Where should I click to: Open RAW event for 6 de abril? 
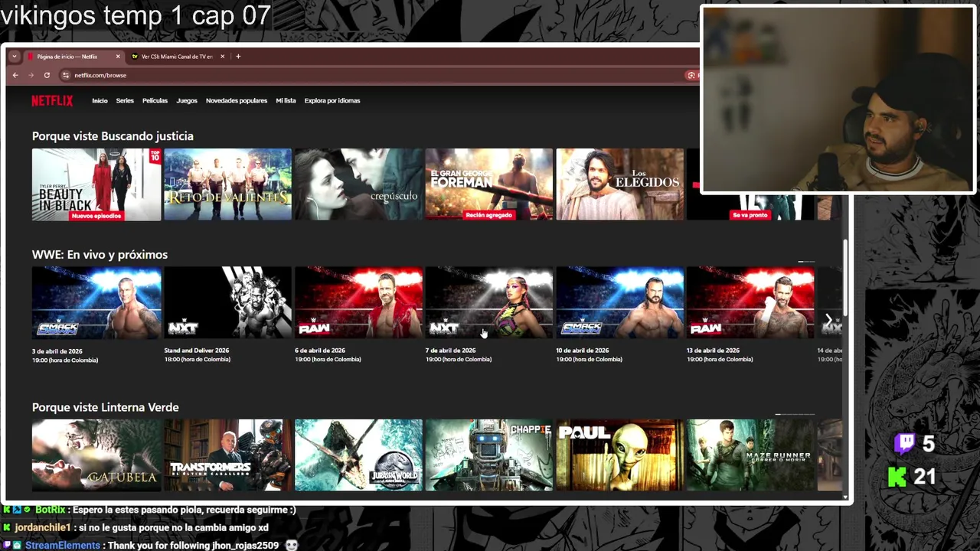[358, 302]
